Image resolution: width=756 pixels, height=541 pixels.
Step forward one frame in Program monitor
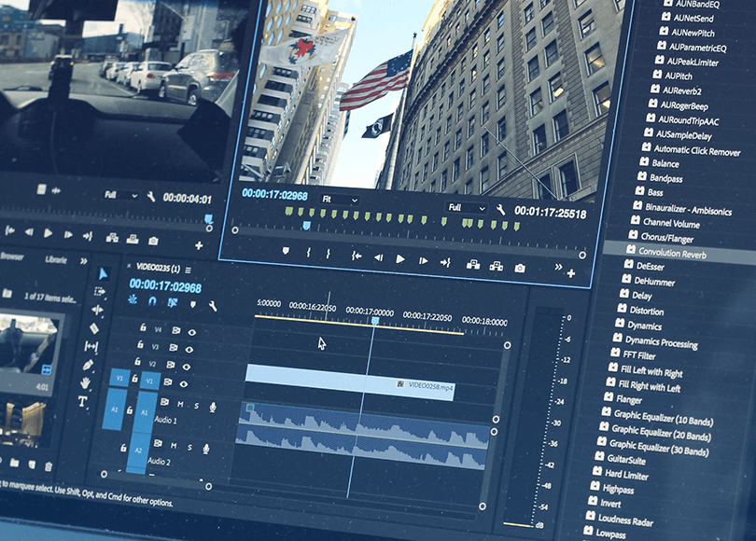pos(424,260)
